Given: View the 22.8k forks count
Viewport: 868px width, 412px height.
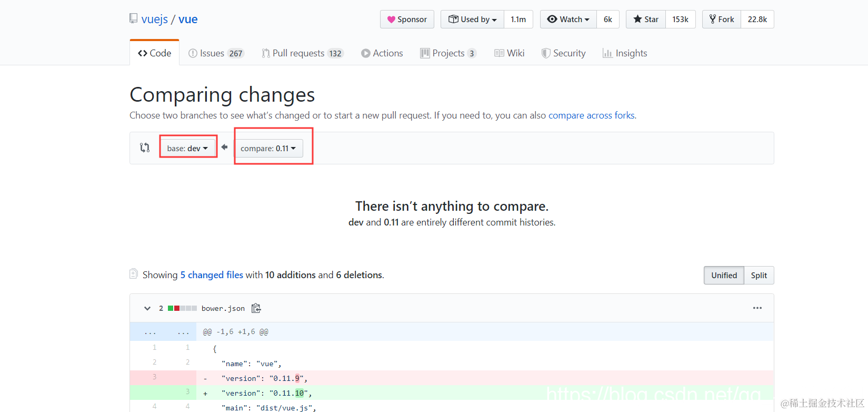Looking at the screenshot, I should 757,19.
